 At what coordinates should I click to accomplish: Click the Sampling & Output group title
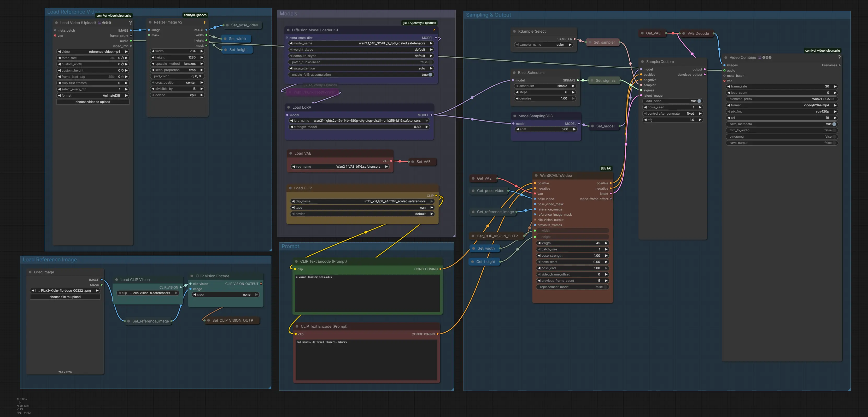(488, 15)
